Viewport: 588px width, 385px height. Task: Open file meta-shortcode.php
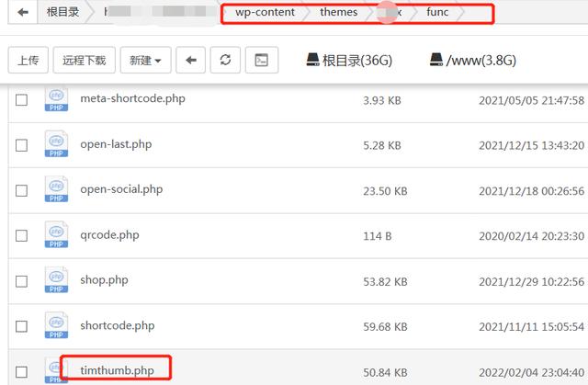coord(132,98)
